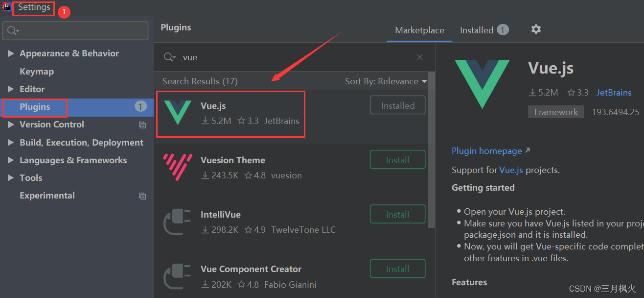Click the Getting started heading
The image size is (644, 298).
coord(483,188)
